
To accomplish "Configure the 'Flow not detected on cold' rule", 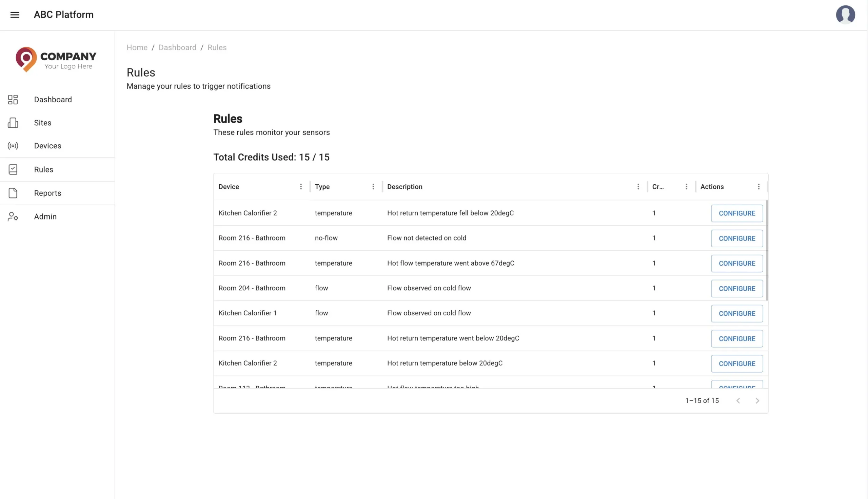I will 737,238.
